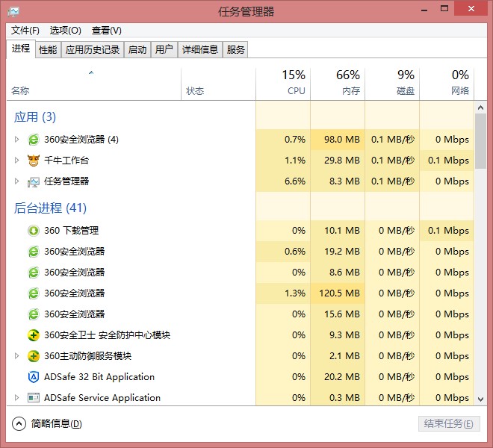493x448 pixels.
Task: Click the 360主动防御服务模块 icon
Action: coord(34,356)
